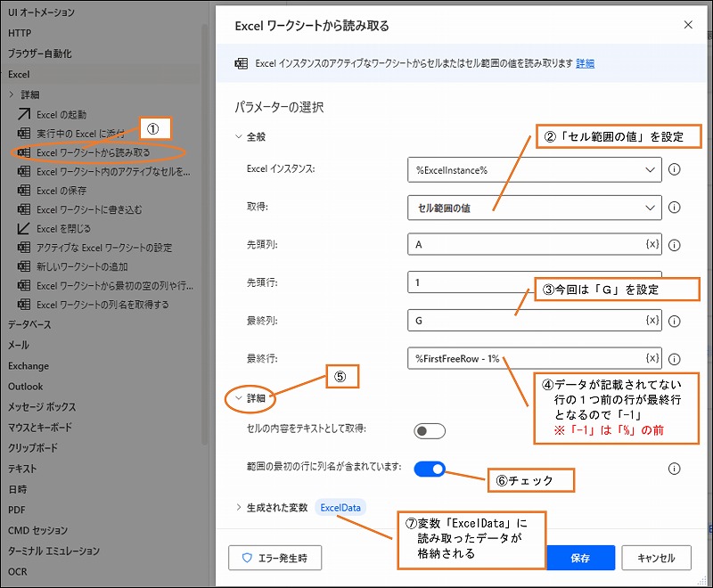Open info tooltip for Excel インスタンス
The width and height of the screenshot is (713, 588).
675,169
